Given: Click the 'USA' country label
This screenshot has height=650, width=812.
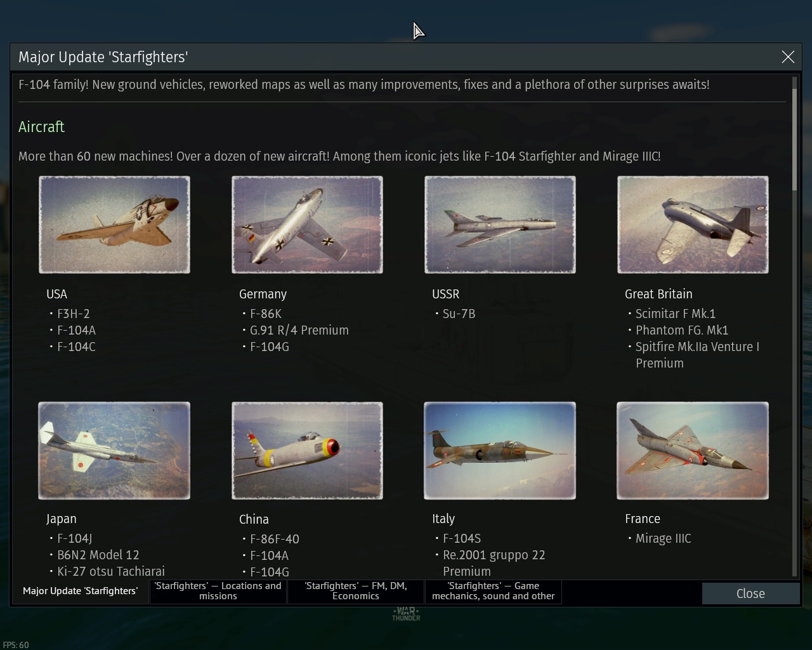Looking at the screenshot, I should (x=56, y=294).
